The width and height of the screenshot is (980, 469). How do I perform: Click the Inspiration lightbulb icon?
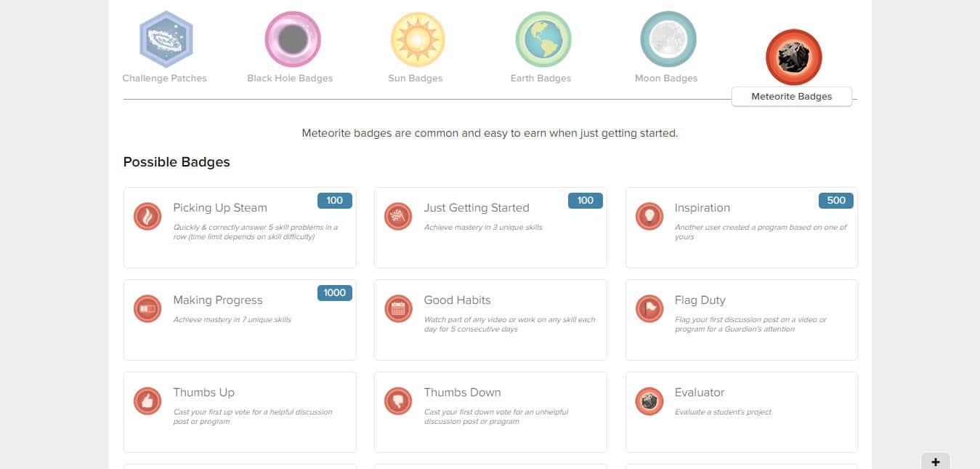coord(649,217)
